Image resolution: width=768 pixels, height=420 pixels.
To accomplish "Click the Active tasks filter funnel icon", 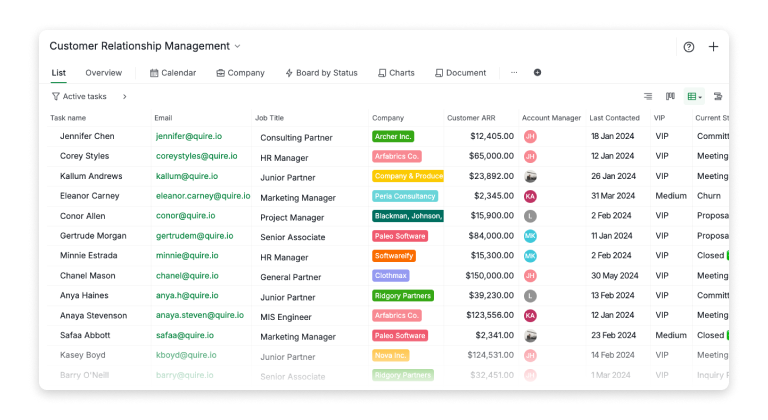I will [x=56, y=97].
